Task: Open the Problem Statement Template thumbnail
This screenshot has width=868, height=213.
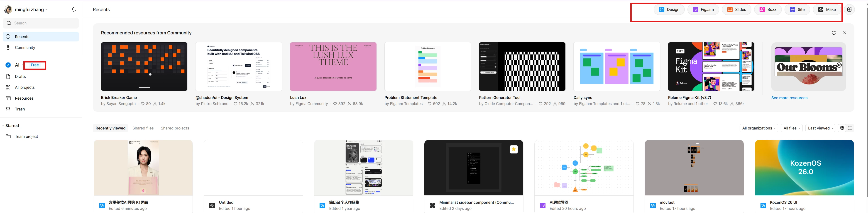Action: pyautogui.click(x=428, y=67)
